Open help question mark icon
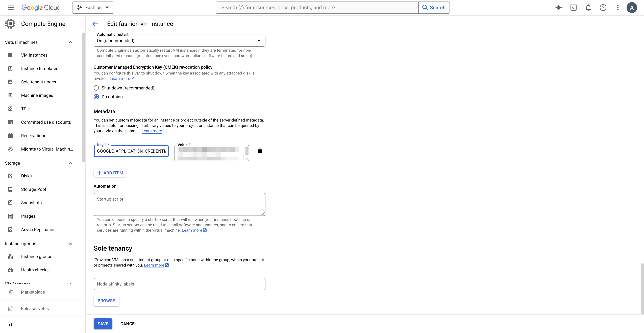Viewport: 644px width, 333px height. (603, 8)
